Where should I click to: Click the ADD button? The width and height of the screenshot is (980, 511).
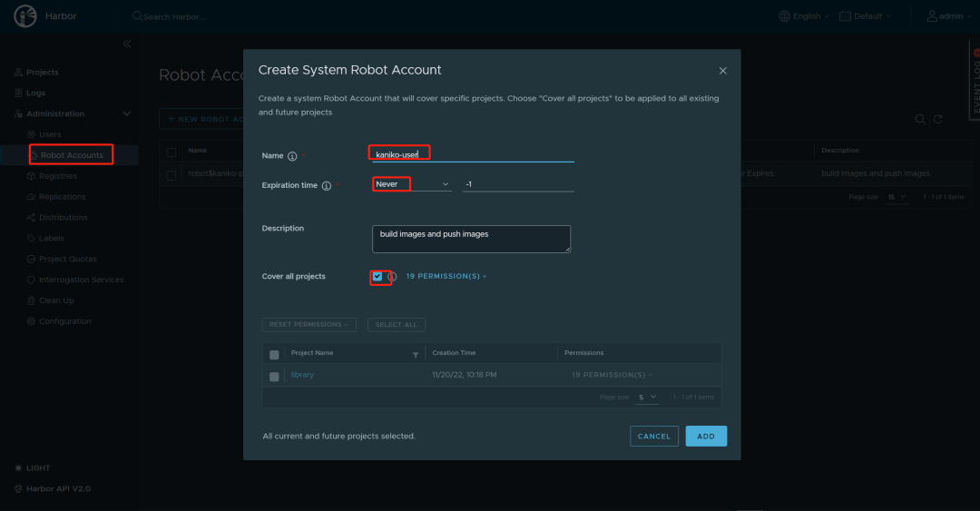point(706,436)
